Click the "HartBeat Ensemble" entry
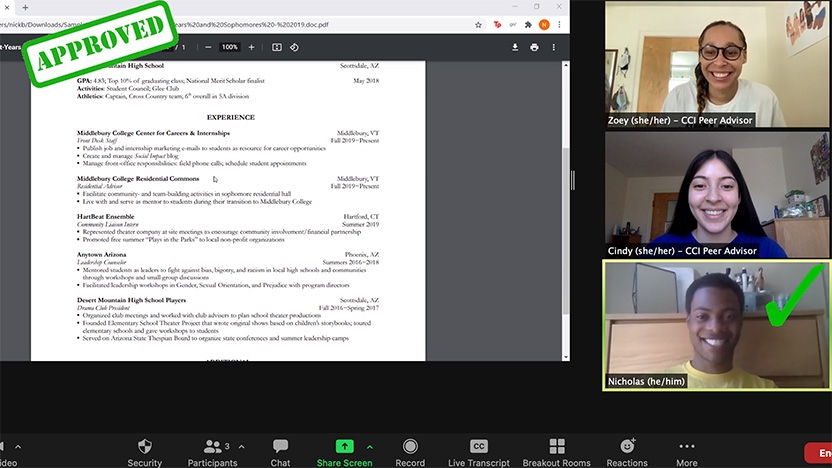The height and width of the screenshot is (468, 832). 106,216
